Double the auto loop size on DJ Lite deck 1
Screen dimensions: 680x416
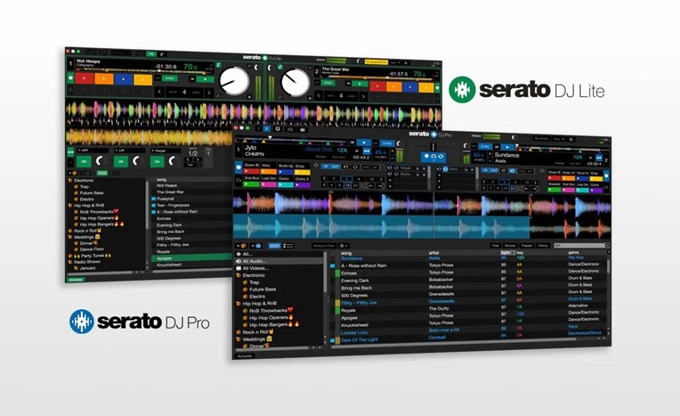point(209,93)
